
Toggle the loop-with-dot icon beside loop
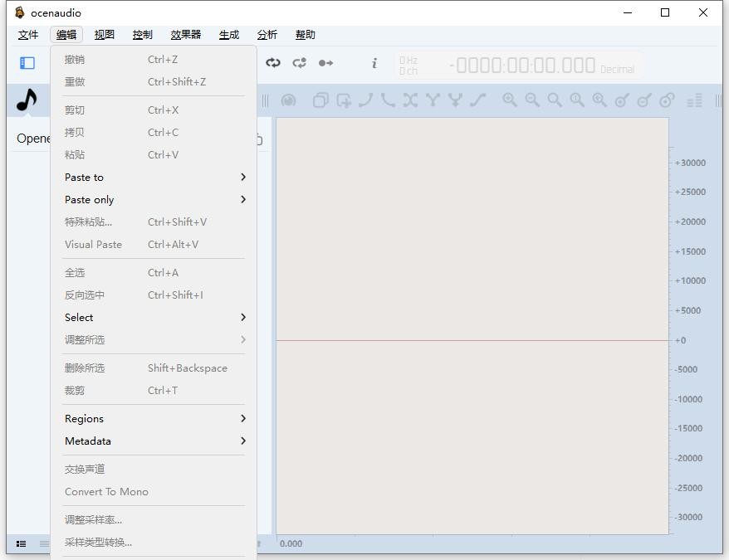(x=300, y=63)
